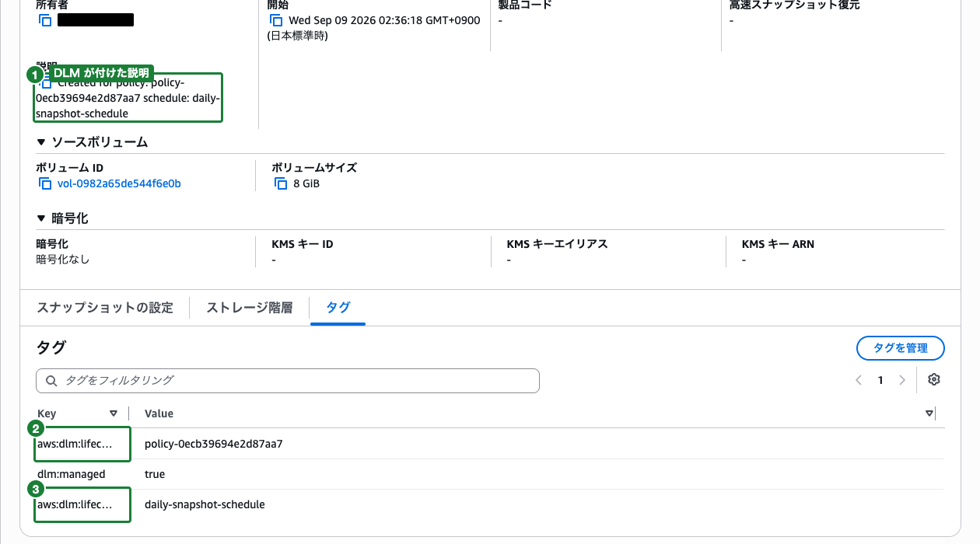Open volume link vol-0982a65de544f6e0b

(119, 184)
